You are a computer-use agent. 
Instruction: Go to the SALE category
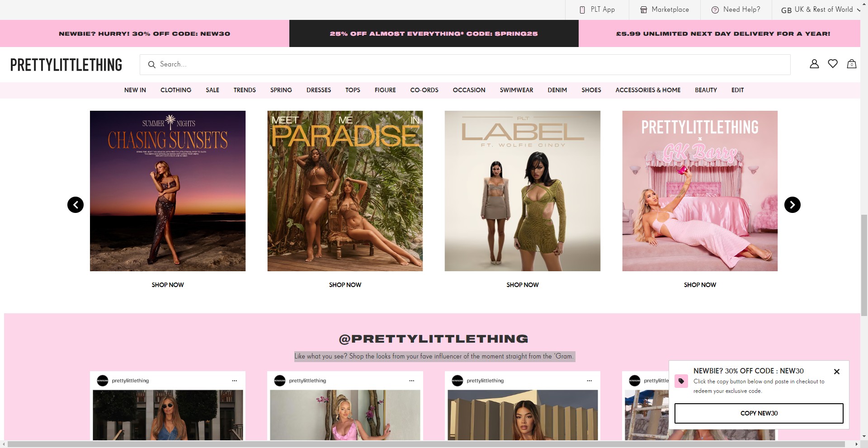[x=212, y=90]
